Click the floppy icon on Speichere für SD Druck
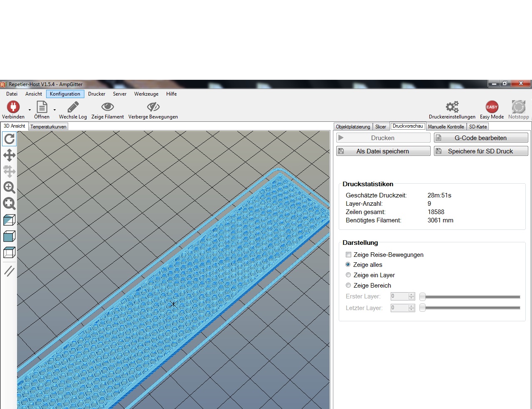The height and width of the screenshot is (409, 532). [x=438, y=151]
